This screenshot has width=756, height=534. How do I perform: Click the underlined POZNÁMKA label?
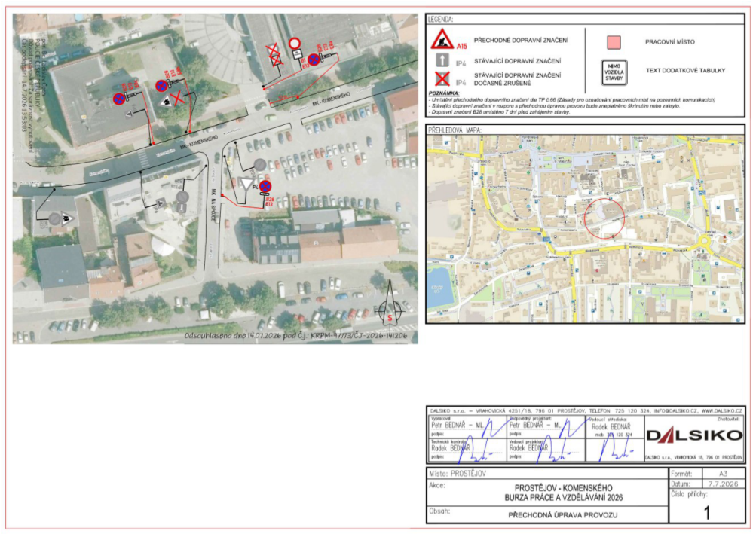coord(444,93)
